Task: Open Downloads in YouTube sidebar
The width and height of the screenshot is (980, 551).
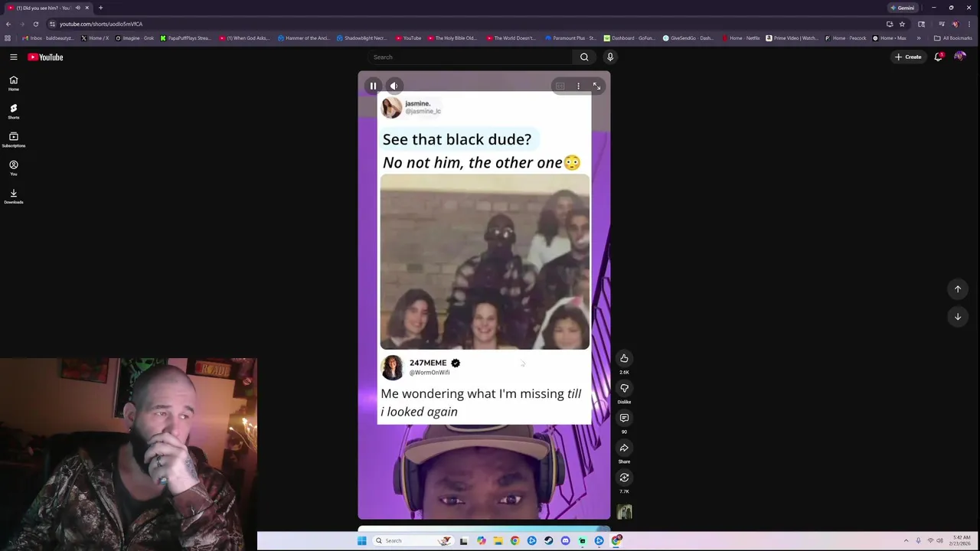Action: [14, 197]
